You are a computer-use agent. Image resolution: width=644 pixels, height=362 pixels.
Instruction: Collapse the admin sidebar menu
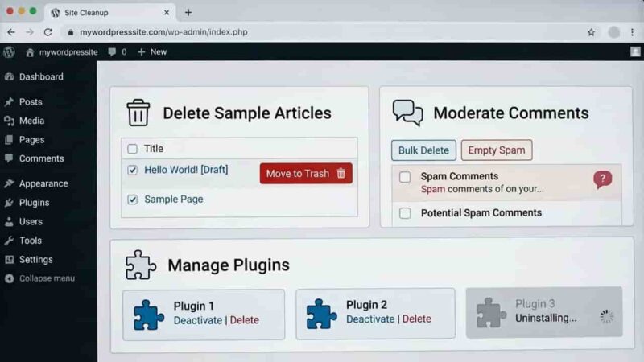pyautogui.click(x=40, y=278)
